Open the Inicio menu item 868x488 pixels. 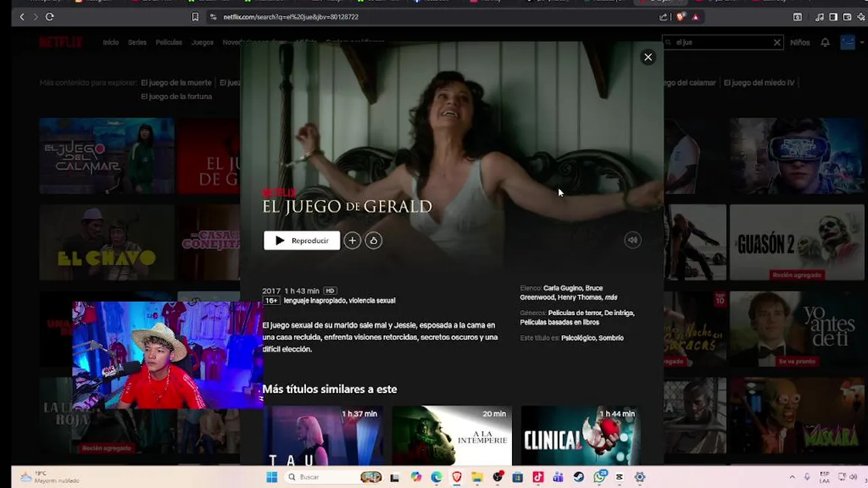click(111, 42)
